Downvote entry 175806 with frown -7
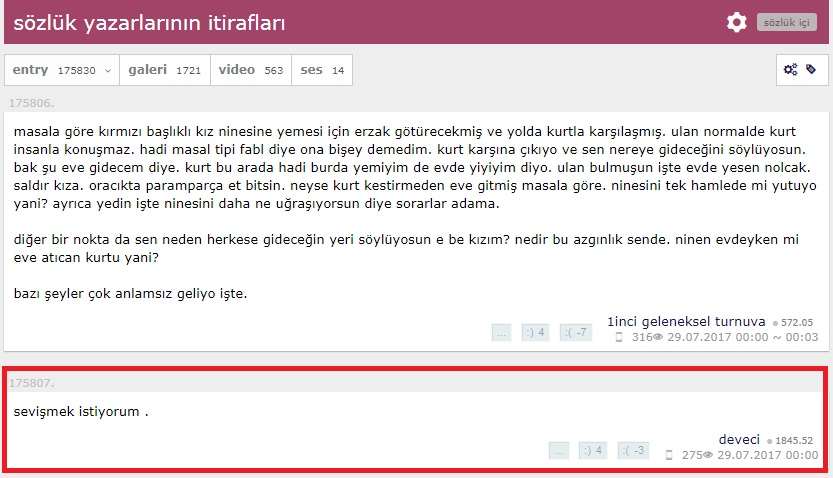This screenshot has height=478, width=833. click(x=576, y=332)
